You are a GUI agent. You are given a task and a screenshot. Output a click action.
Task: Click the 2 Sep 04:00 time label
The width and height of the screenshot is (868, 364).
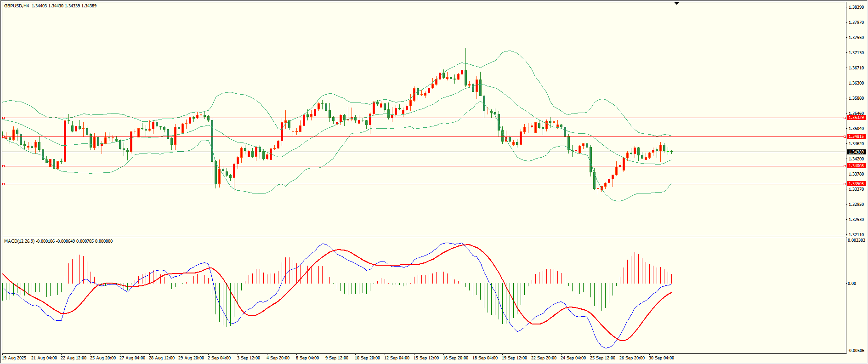(219, 358)
